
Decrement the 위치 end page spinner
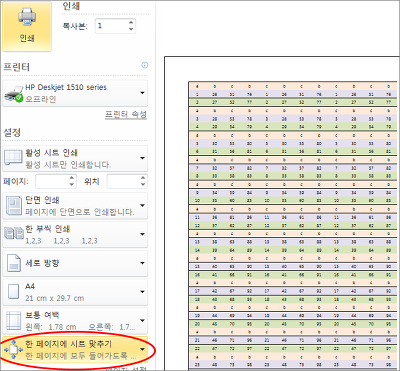point(143,185)
